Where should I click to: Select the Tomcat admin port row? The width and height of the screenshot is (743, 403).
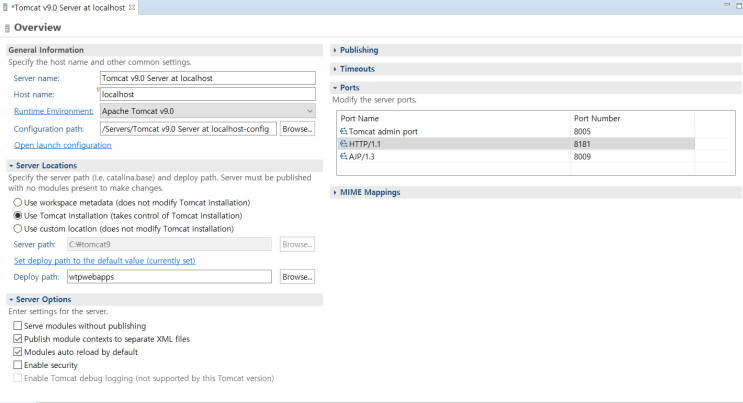[x=516, y=131]
